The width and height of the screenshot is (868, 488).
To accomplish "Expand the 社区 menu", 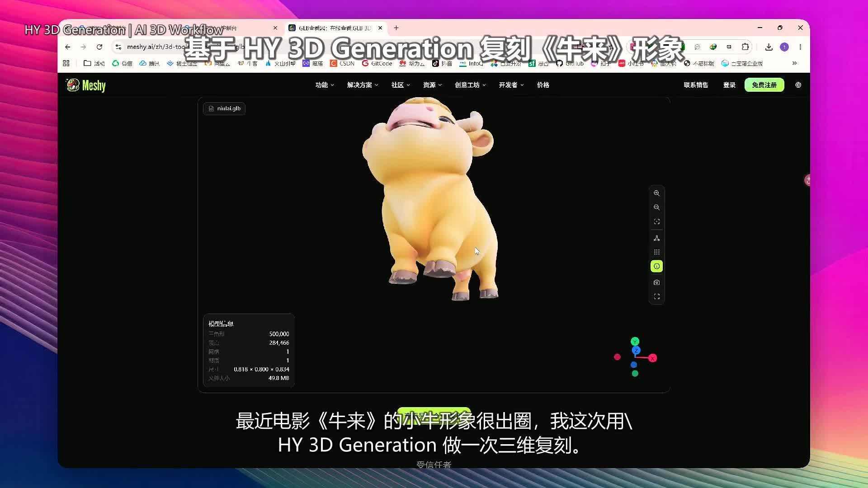I will [401, 85].
